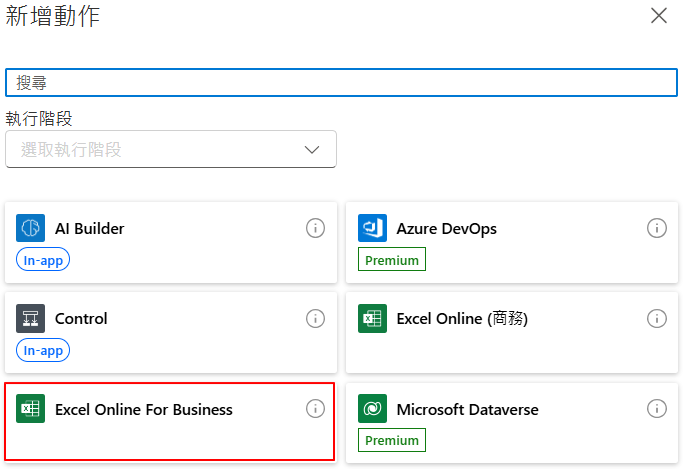The height and width of the screenshot is (469, 686).
Task: Show info for Excel Online For Business
Action: [315, 409]
